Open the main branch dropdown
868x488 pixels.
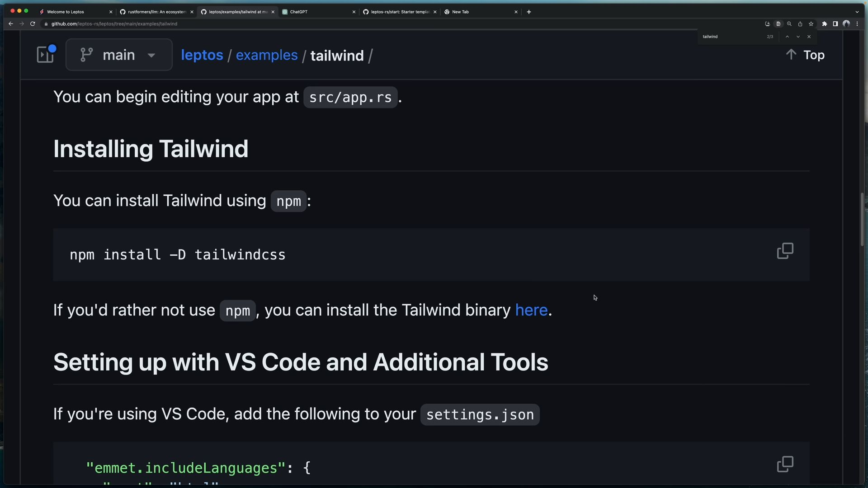coord(119,55)
